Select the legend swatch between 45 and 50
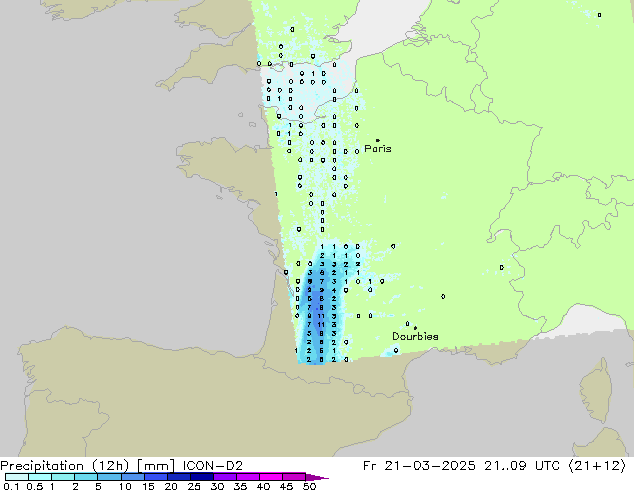Image resolution: width=634 pixels, height=490 pixels. point(294,477)
